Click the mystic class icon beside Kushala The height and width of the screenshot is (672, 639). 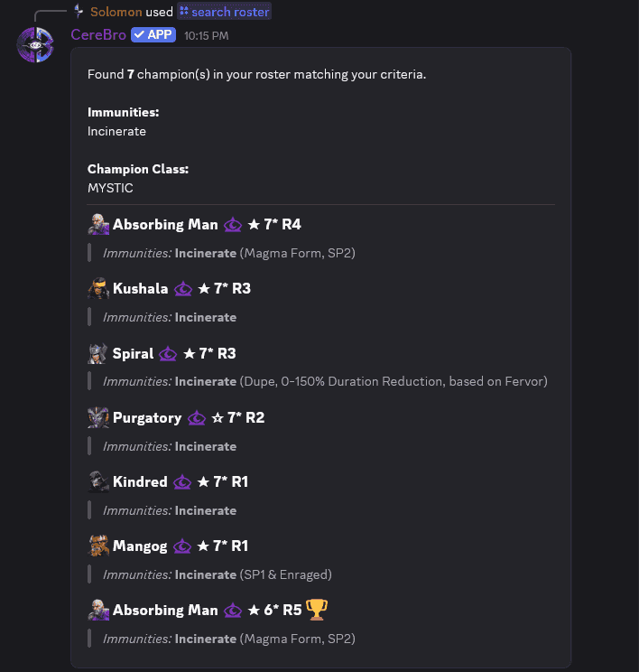coord(183,289)
